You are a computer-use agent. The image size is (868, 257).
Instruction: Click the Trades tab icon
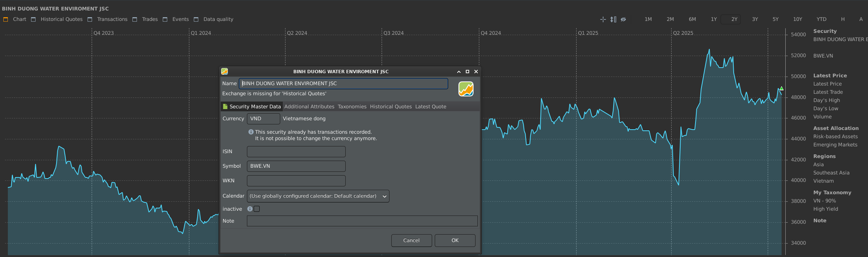click(x=135, y=19)
